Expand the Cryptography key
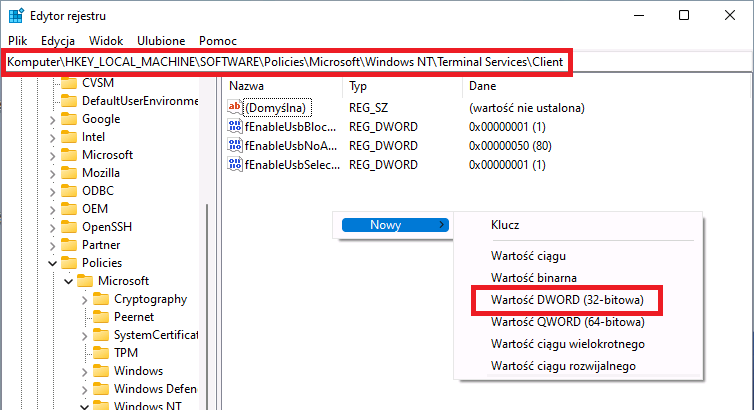The height and width of the screenshot is (410, 754). point(84,299)
